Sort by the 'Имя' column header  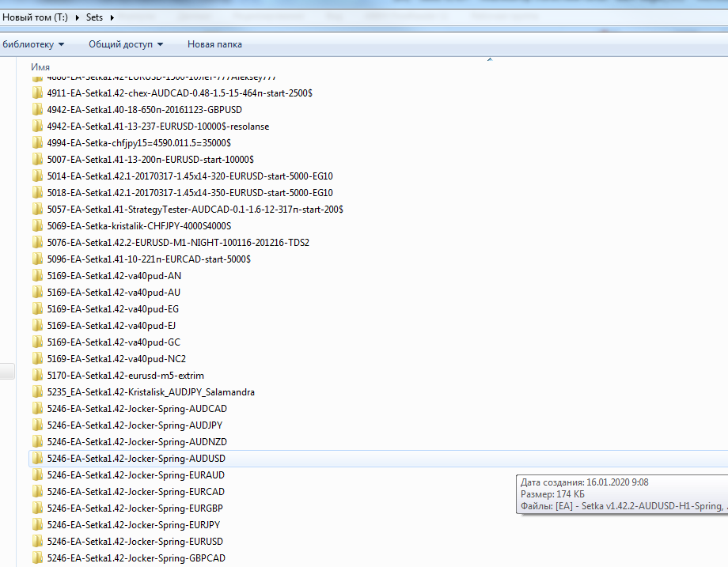[x=40, y=67]
